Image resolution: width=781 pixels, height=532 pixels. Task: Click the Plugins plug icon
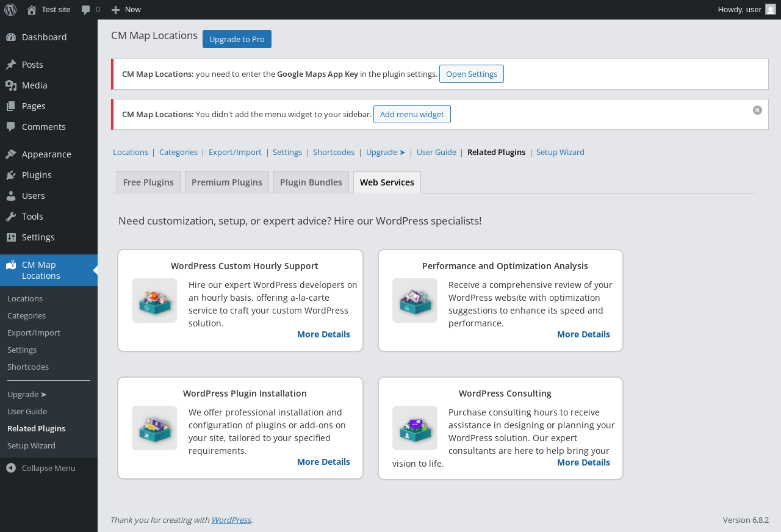click(x=11, y=175)
